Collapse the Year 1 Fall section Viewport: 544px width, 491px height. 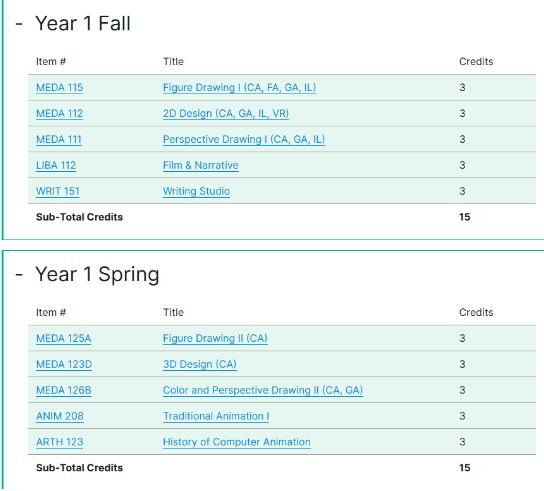click(x=19, y=24)
